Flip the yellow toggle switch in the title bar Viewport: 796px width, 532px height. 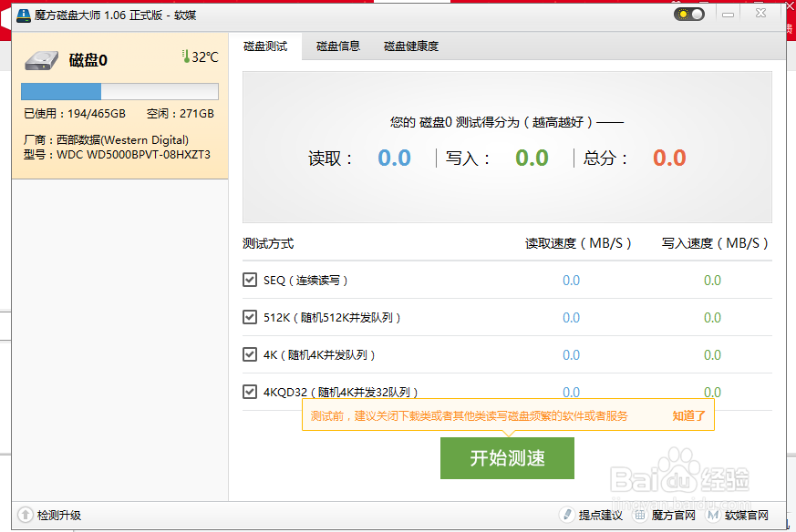coord(689,14)
